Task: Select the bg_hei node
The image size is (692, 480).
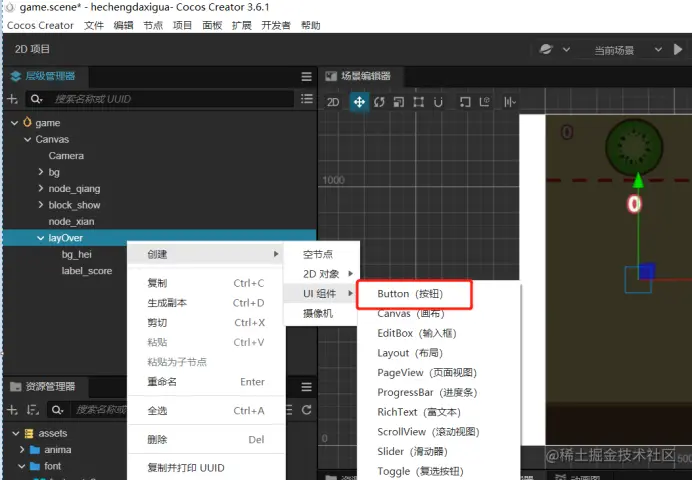Action: [x=77, y=255]
